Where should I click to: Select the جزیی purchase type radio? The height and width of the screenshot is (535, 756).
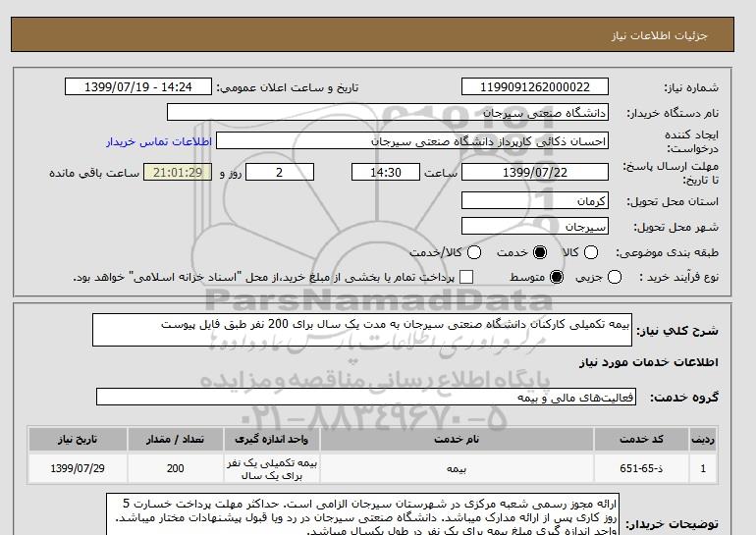coord(615,277)
